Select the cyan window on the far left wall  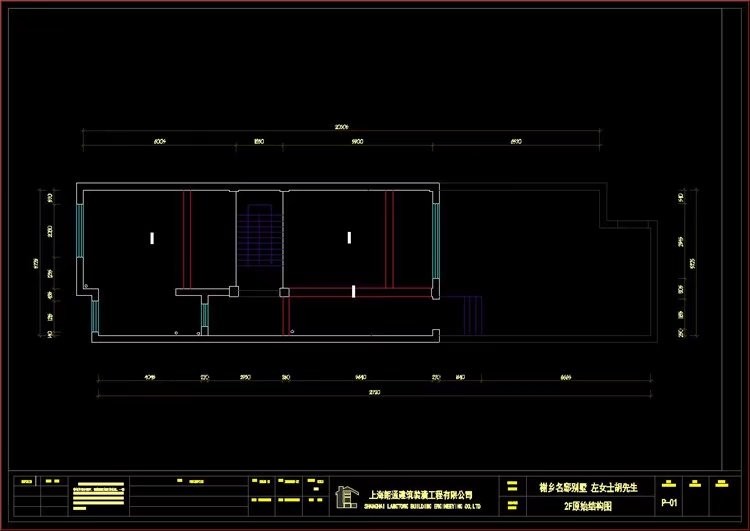point(79,231)
